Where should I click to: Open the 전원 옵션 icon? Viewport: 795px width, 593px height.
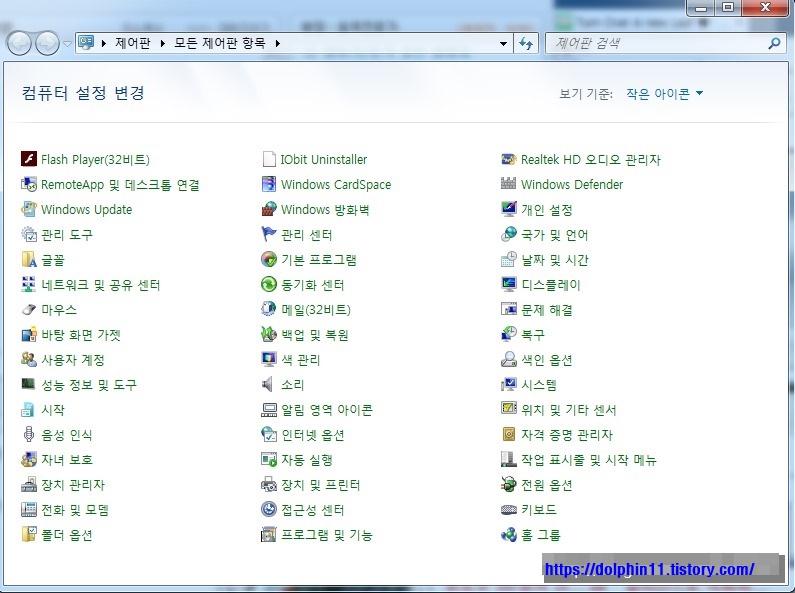509,485
